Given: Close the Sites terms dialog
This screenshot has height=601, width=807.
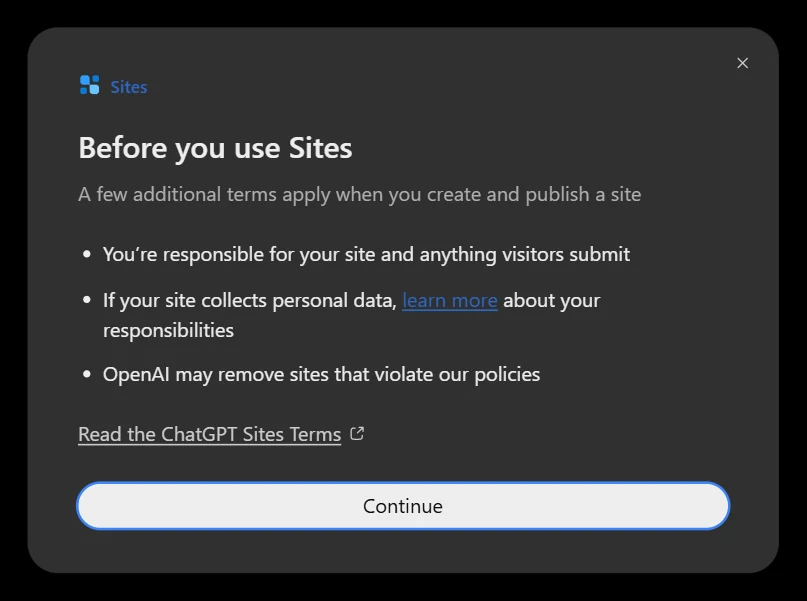Looking at the screenshot, I should pos(742,63).
